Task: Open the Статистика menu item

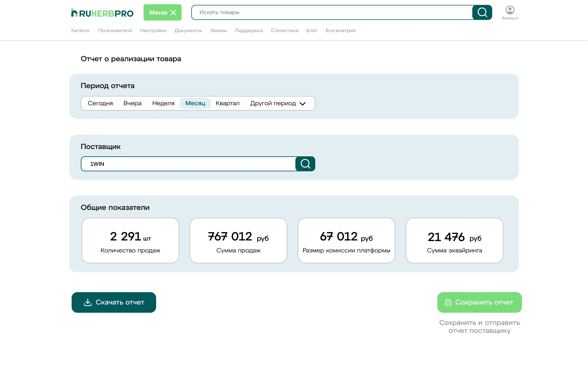Action: (284, 30)
